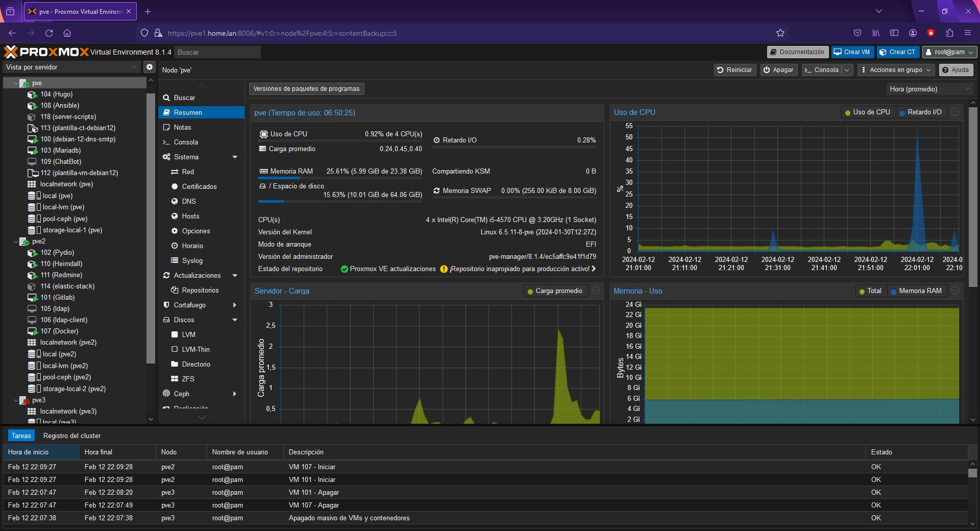This screenshot has width=980, height=531.
Task: Collapse the Actualizaciones submenu
Action: 235,275
